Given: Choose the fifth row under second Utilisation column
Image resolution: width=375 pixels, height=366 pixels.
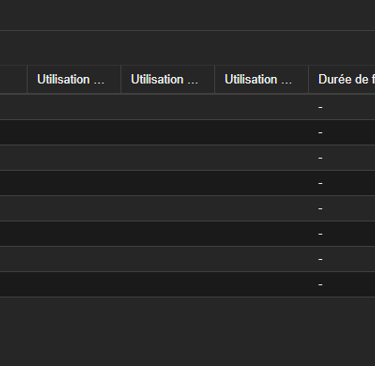Looking at the screenshot, I should coord(168,208).
